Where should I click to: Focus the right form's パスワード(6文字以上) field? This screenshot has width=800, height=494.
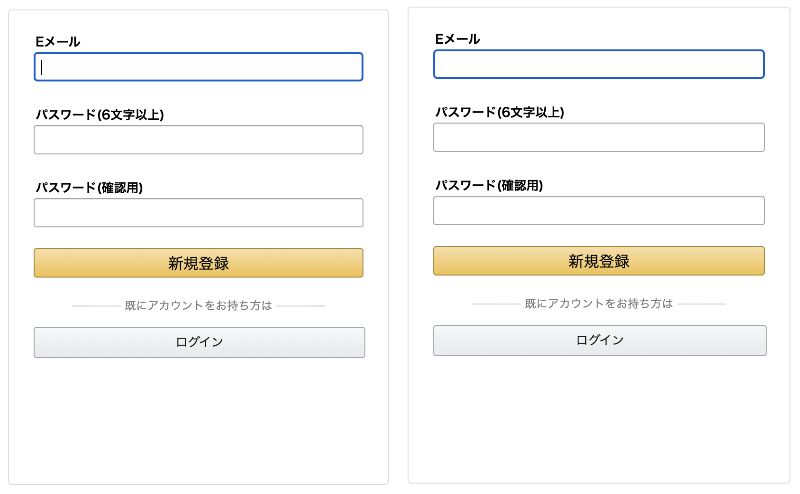pos(598,137)
